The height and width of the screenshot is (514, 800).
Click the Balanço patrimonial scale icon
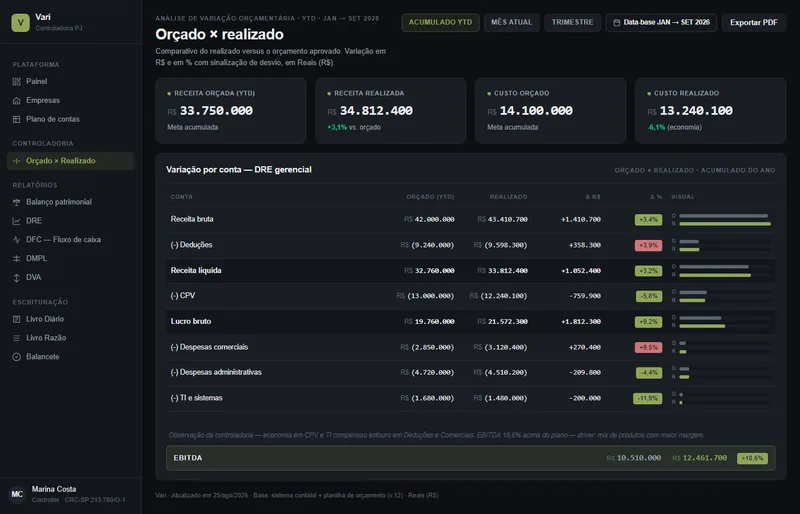pyautogui.click(x=16, y=202)
